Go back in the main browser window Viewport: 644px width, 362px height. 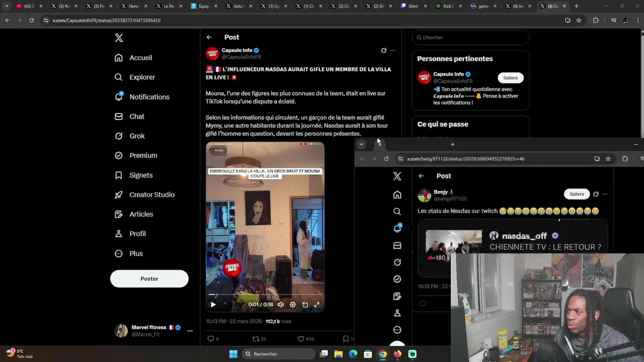(x=7, y=20)
